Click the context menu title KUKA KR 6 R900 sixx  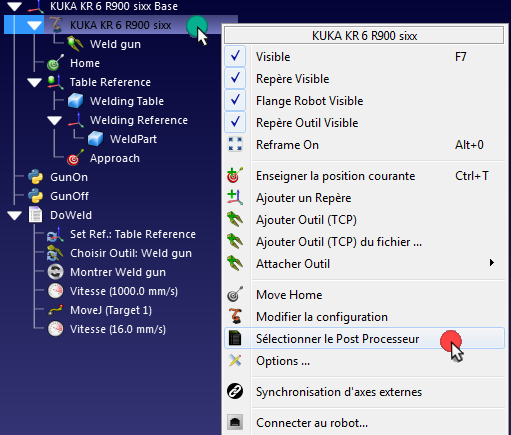pos(364,35)
